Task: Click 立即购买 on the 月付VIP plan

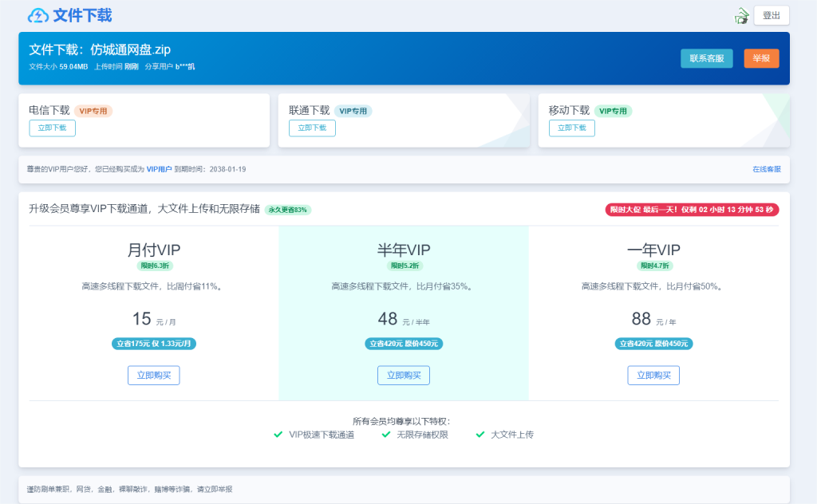Action: (x=153, y=375)
